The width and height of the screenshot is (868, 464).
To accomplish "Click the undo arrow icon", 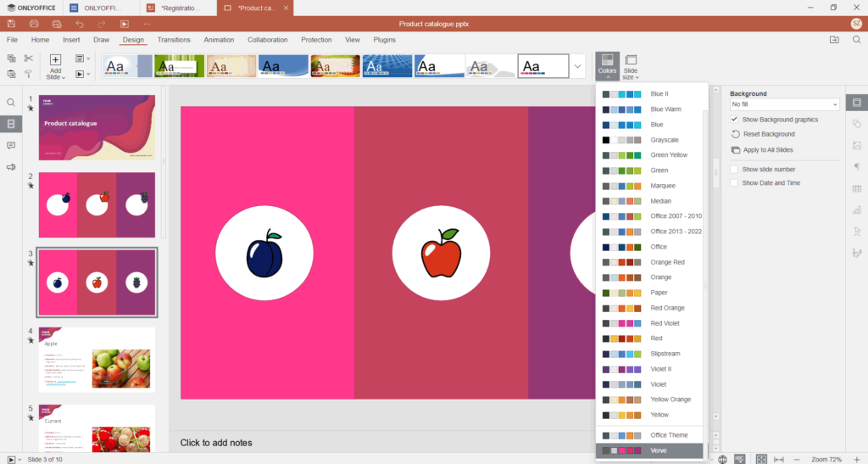I will coord(80,24).
